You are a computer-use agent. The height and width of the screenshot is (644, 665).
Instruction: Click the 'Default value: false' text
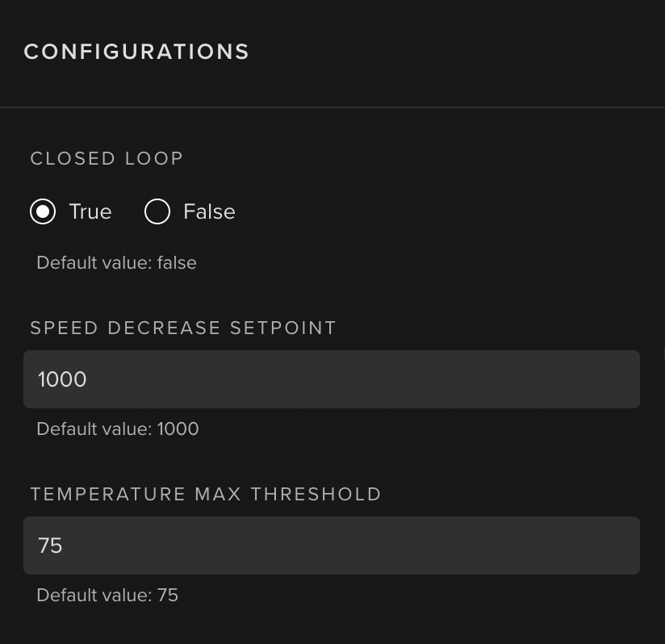point(116,262)
